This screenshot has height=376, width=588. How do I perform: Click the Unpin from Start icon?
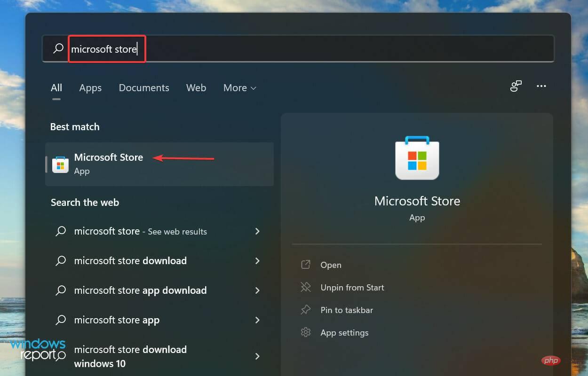pyautogui.click(x=306, y=287)
